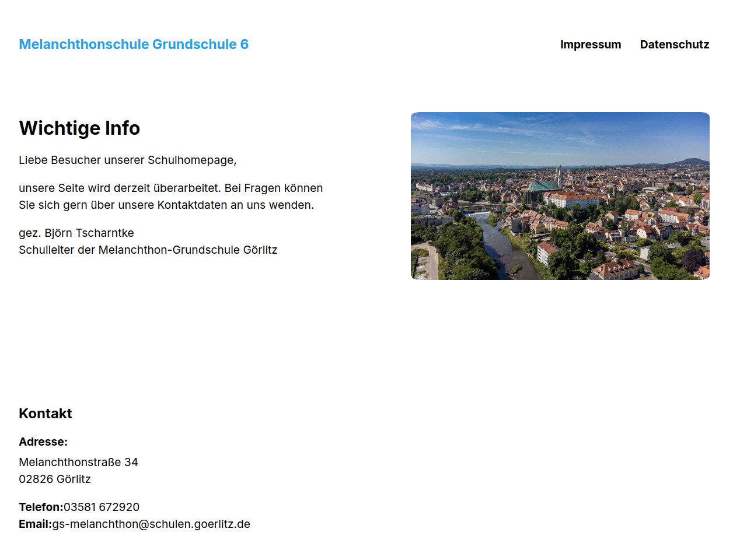The height and width of the screenshot is (560, 747).
Task: Click the gs-melanchthon@schulen.goerlitz.de email address
Action: pos(151,524)
